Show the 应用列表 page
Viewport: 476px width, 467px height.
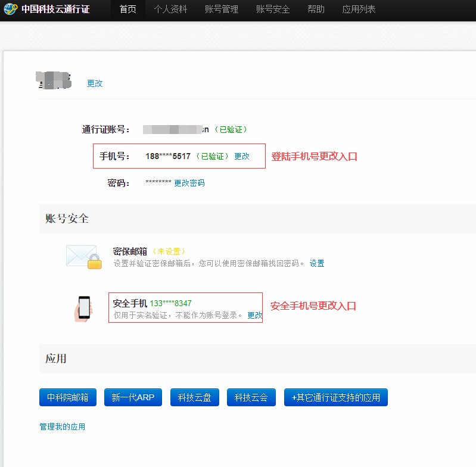coord(359,10)
